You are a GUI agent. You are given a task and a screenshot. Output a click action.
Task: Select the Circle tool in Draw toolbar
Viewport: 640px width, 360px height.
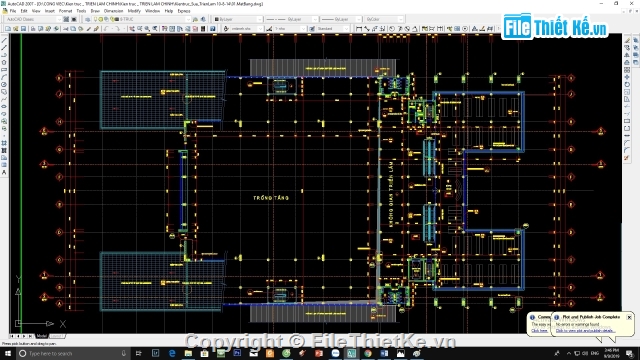coord(4,84)
